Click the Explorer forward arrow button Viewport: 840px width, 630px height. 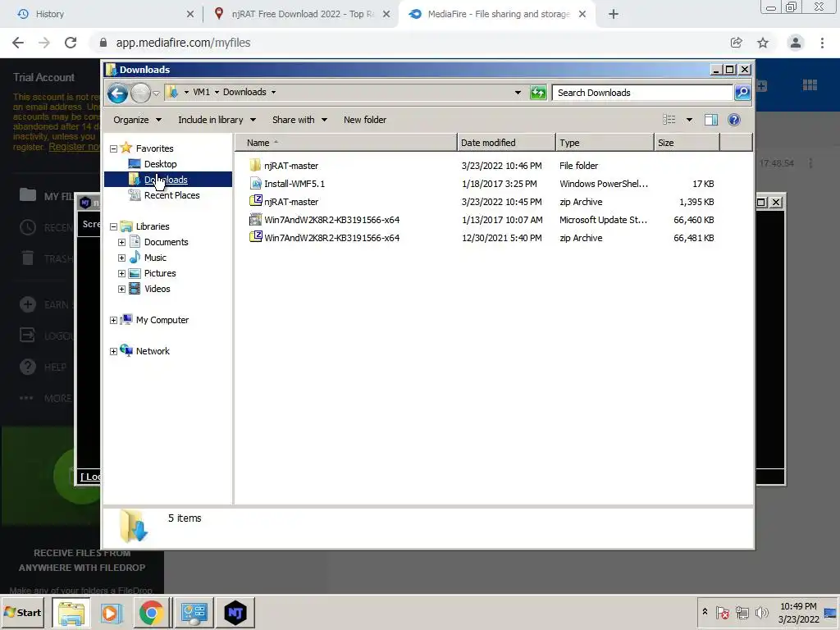pos(141,94)
